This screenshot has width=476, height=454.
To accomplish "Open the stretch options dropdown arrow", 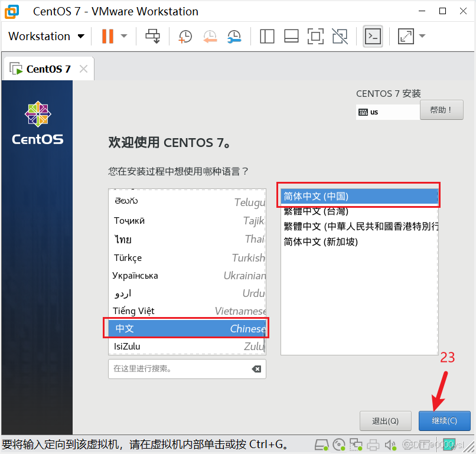I will pos(422,36).
